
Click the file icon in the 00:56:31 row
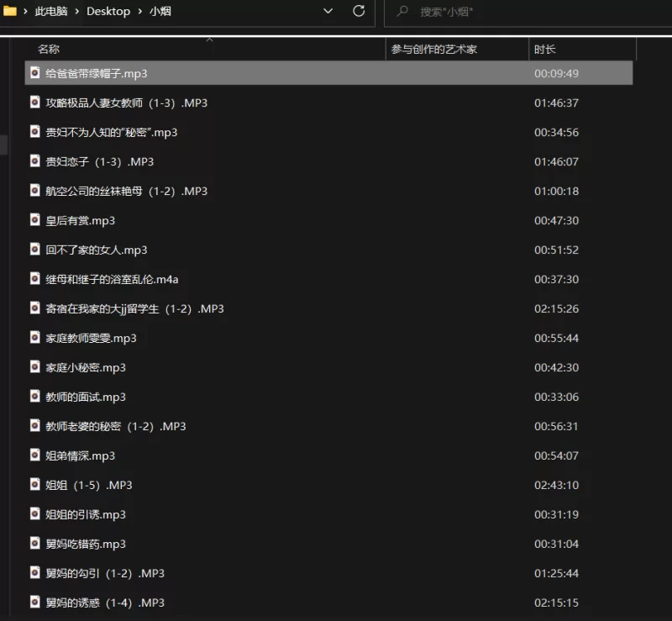point(35,426)
